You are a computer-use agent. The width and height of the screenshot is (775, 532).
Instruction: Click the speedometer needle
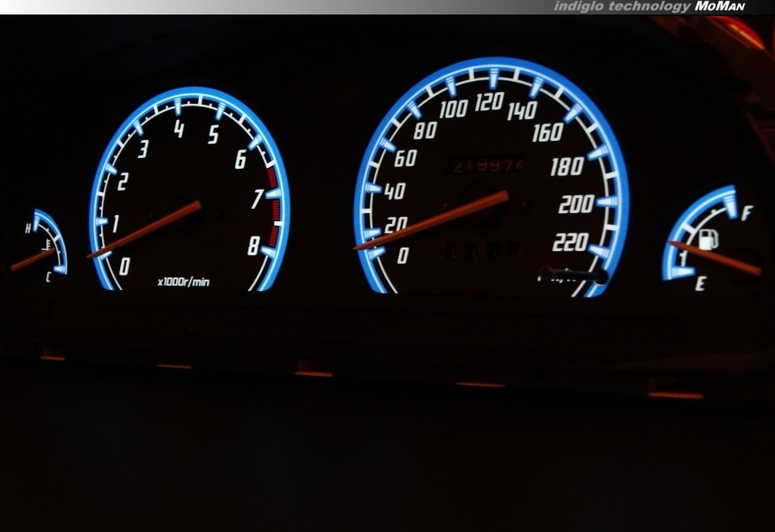point(434,221)
